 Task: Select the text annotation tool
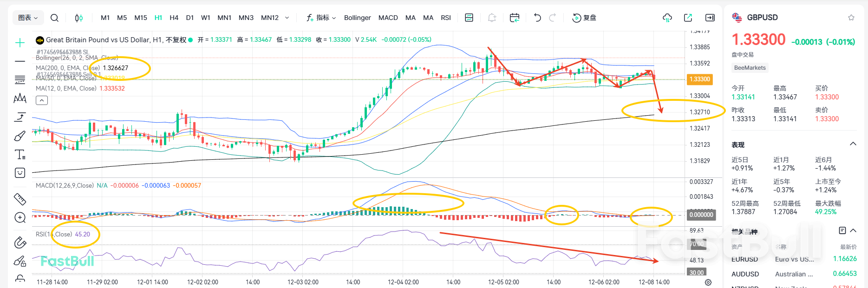coord(20,154)
